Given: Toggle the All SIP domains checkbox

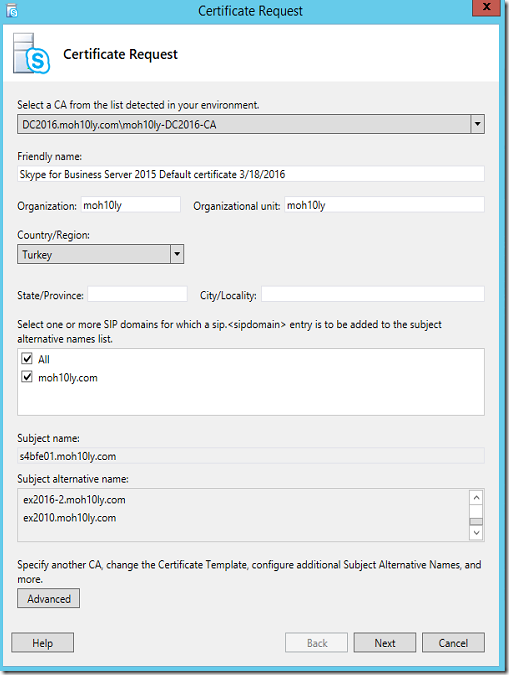Looking at the screenshot, I should click(27, 358).
